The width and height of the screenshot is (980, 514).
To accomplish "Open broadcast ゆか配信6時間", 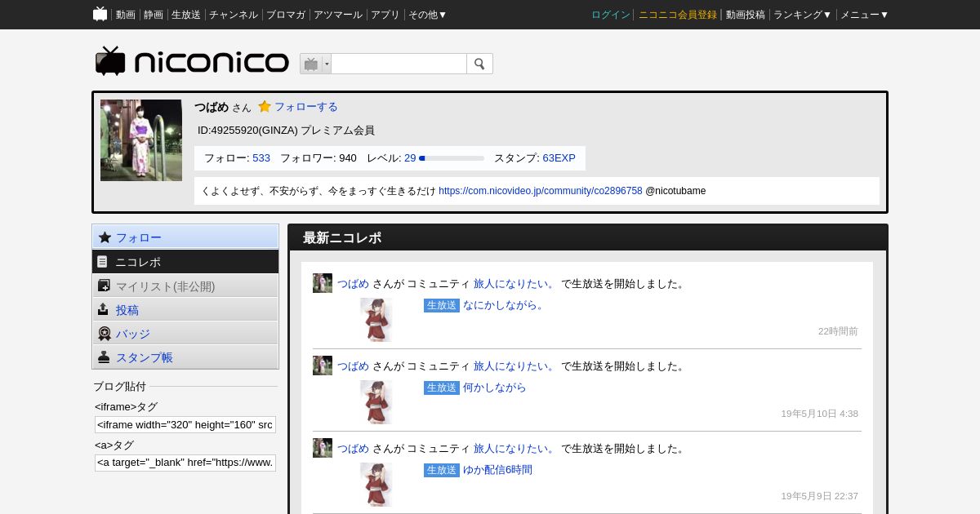I will 497,470.
